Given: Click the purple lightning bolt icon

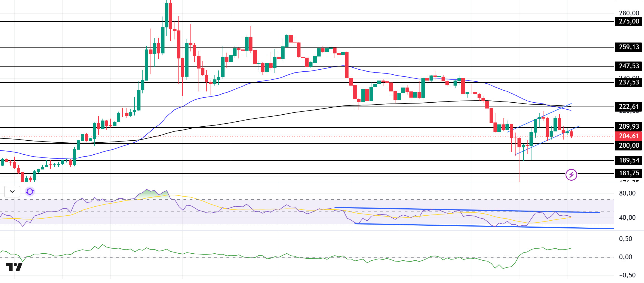Looking at the screenshot, I should click(x=571, y=175).
